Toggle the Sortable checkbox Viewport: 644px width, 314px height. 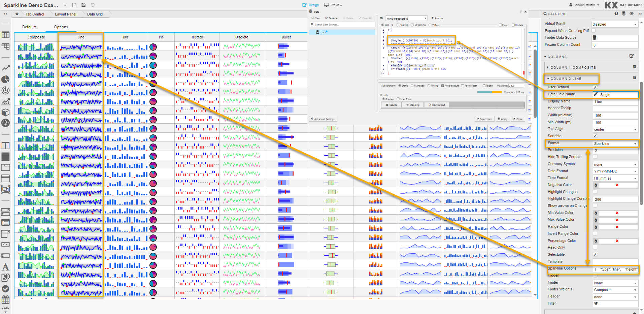(x=595, y=136)
